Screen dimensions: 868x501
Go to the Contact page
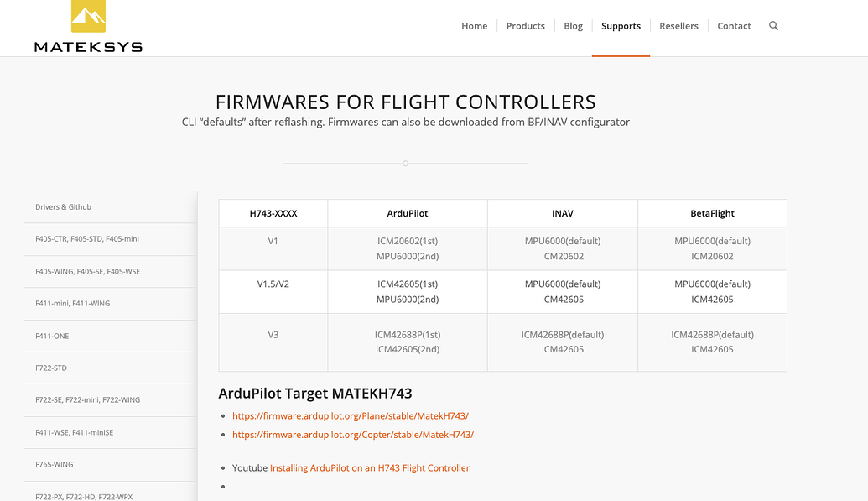pyautogui.click(x=734, y=26)
